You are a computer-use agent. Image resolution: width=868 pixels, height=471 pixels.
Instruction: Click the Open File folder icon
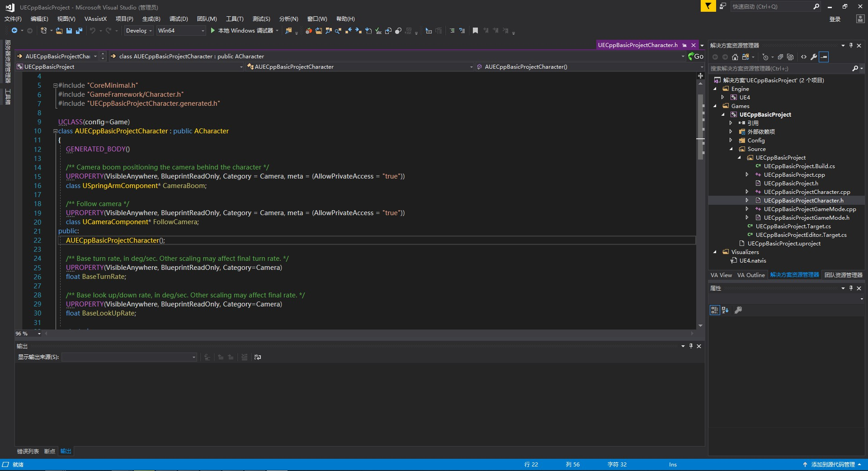pos(59,30)
